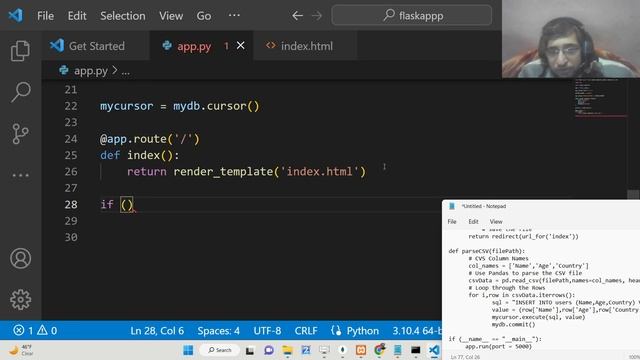
Task: Show additional activity bar views (three dots)
Action: pyautogui.click(x=20, y=176)
